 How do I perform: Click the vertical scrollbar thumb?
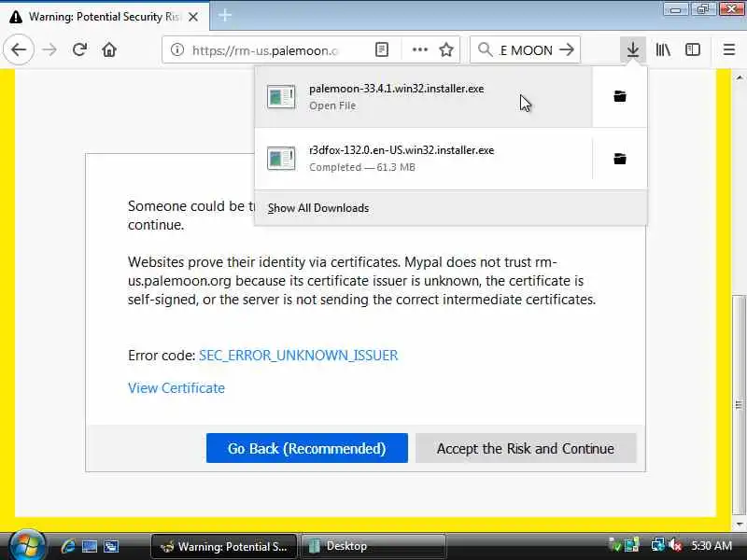(739, 405)
